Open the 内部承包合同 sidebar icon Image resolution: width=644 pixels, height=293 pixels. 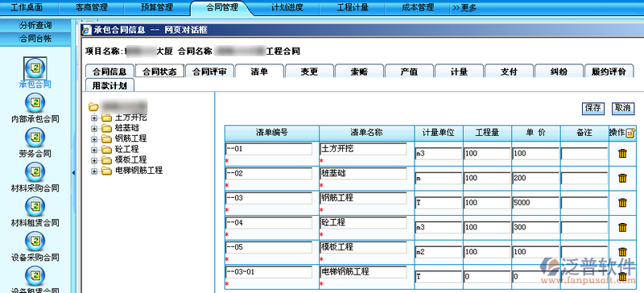(35, 103)
